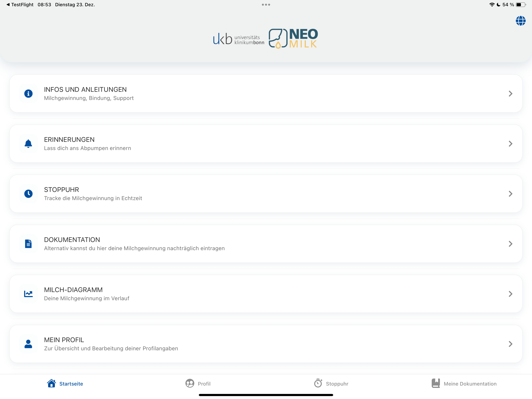Viewport: 532px width, 399px height.
Task: Tap the person icon for Mein Profil
Action: coord(28,344)
